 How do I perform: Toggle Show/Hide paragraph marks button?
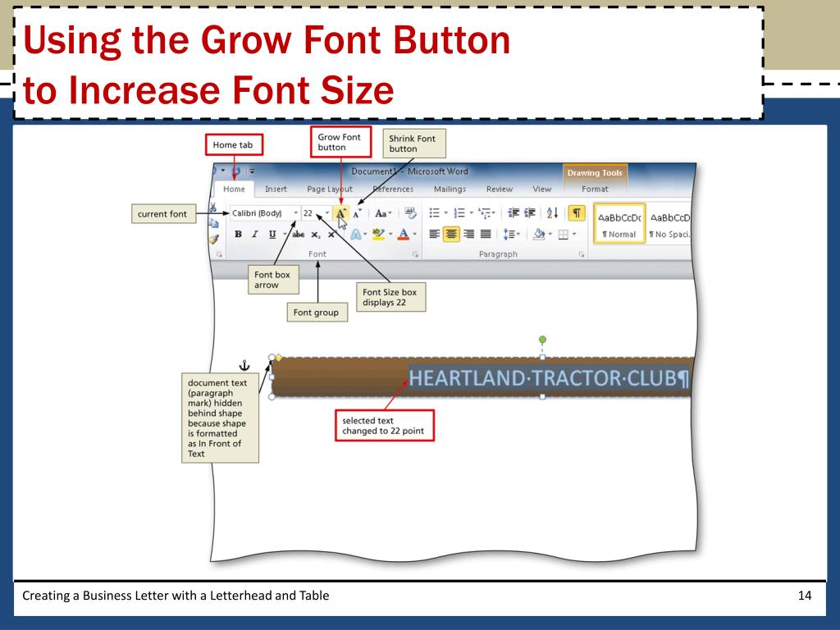click(577, 213)
